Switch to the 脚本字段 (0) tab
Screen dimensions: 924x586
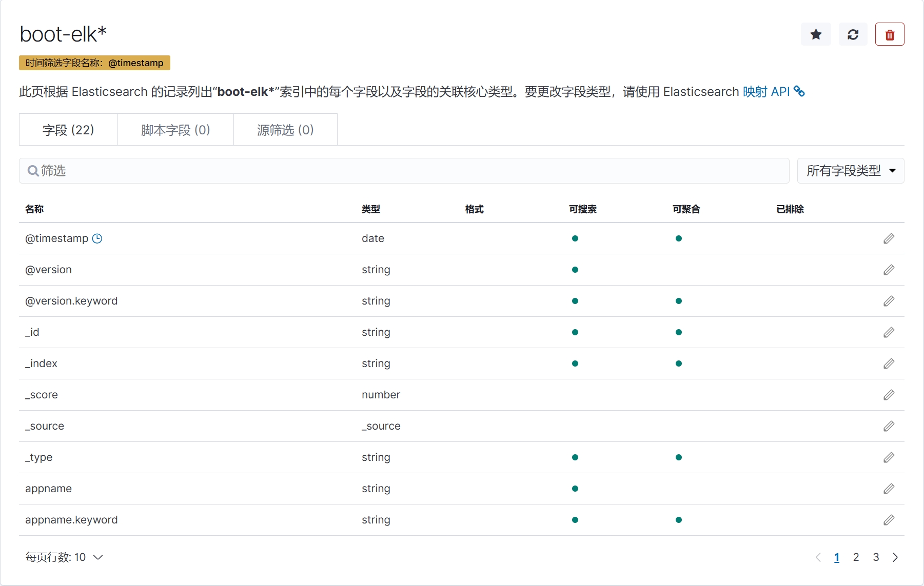coord(175,130)
